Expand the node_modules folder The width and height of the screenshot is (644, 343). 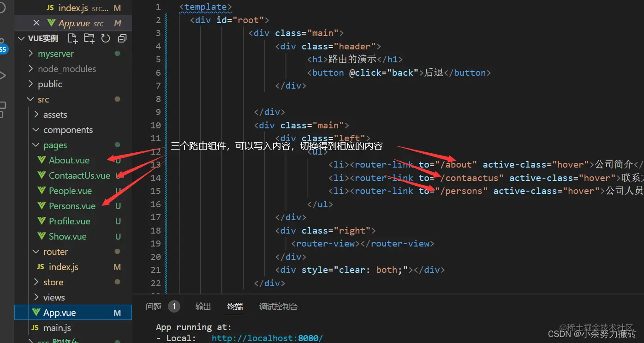(x=31, y=69)
